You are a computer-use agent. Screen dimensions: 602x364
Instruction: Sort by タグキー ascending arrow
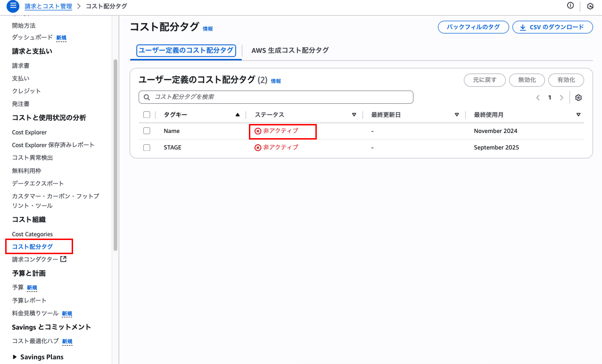point(238,115)
